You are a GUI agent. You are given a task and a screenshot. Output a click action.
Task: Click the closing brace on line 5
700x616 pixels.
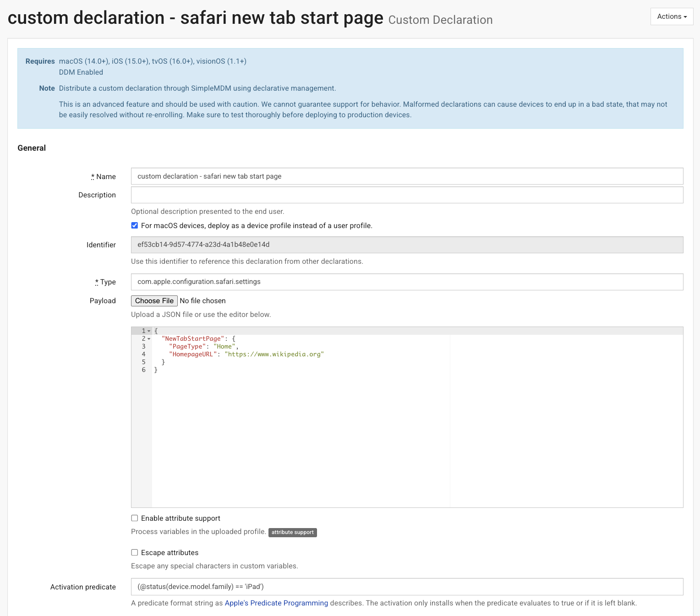click(164, 362)
